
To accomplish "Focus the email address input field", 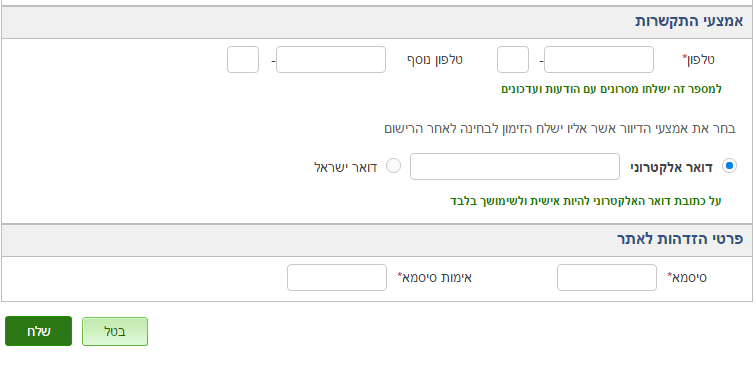I will [x=515, y=167].
